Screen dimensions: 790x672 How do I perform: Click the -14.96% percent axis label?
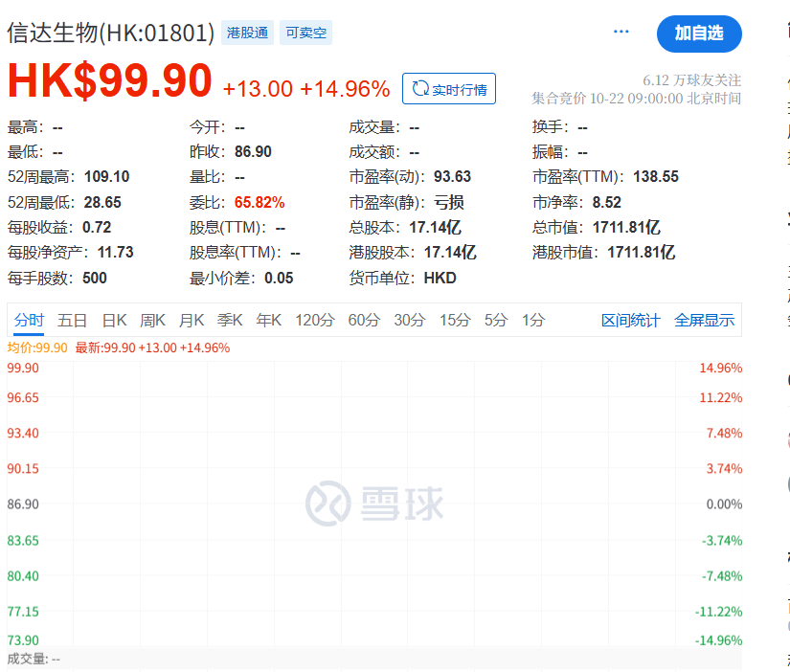(718, 640)
